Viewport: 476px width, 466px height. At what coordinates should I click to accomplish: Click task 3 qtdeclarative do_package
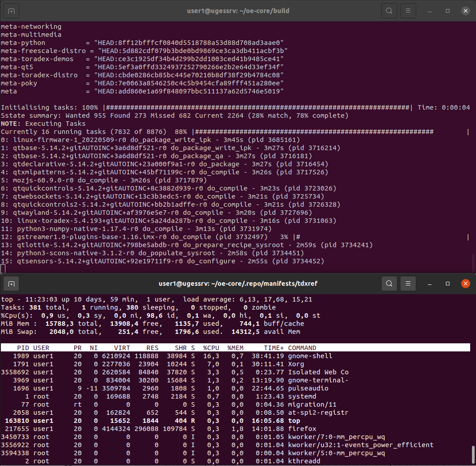click(165, 164)
